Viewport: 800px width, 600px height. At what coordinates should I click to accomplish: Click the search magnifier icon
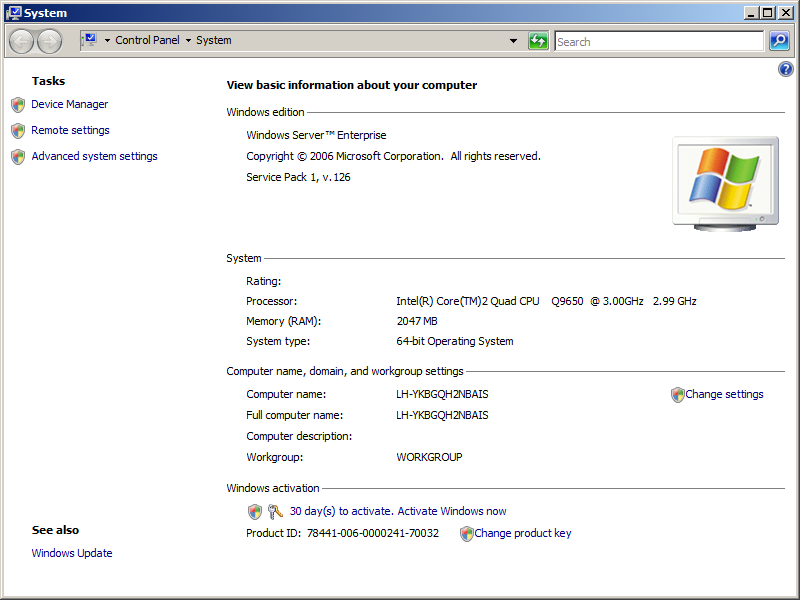(779, 41)
